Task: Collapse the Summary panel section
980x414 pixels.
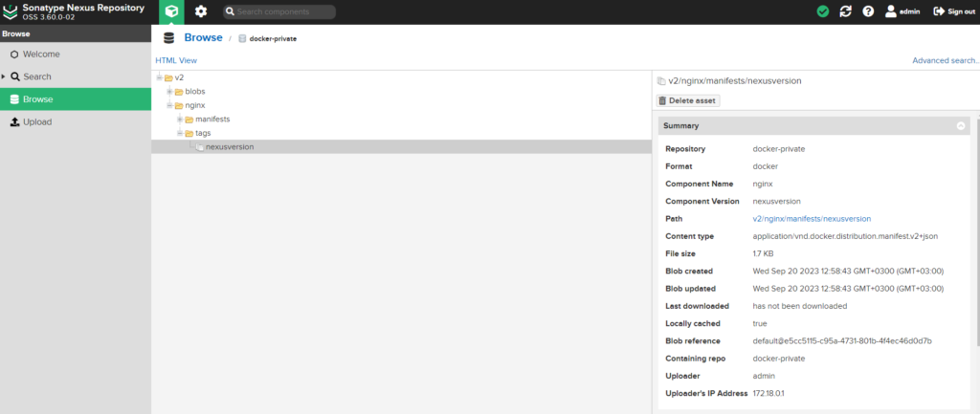Action: point(960,126)
